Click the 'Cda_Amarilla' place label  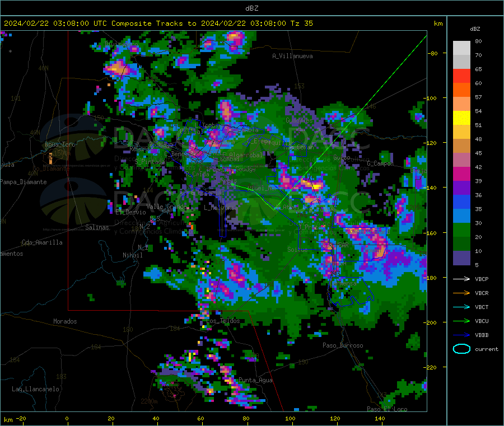click(x=42, y=242)
